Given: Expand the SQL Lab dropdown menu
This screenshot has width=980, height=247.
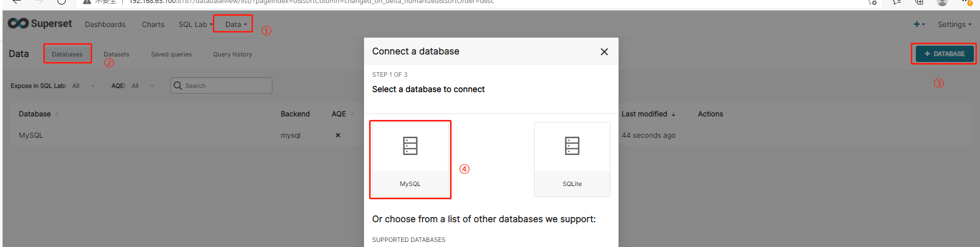Looking at the screenshot, I should coord(195,24).
